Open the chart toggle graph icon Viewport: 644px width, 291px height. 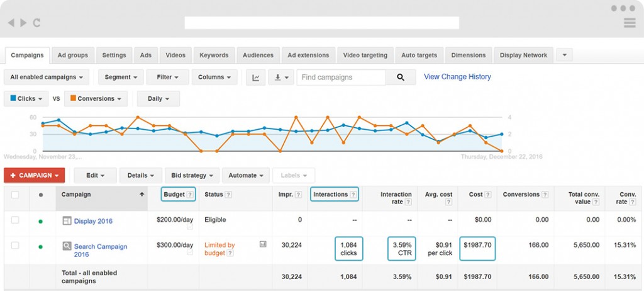click(255, 77)
